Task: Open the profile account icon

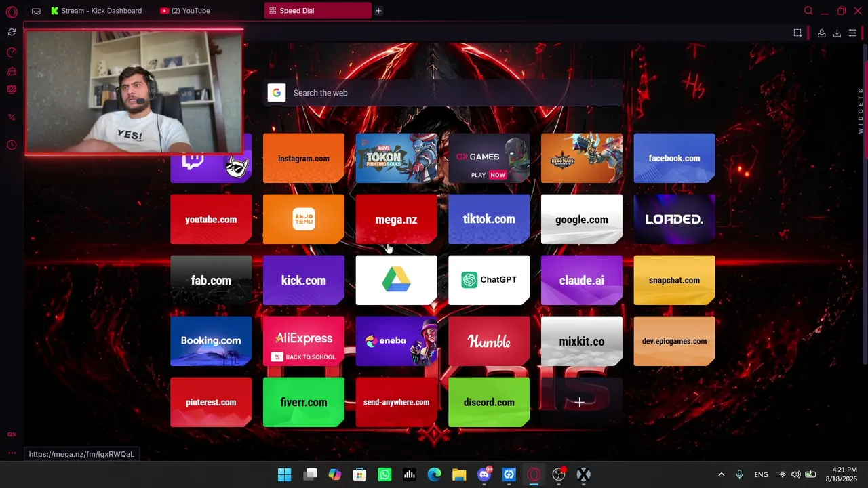Action: 821,33
